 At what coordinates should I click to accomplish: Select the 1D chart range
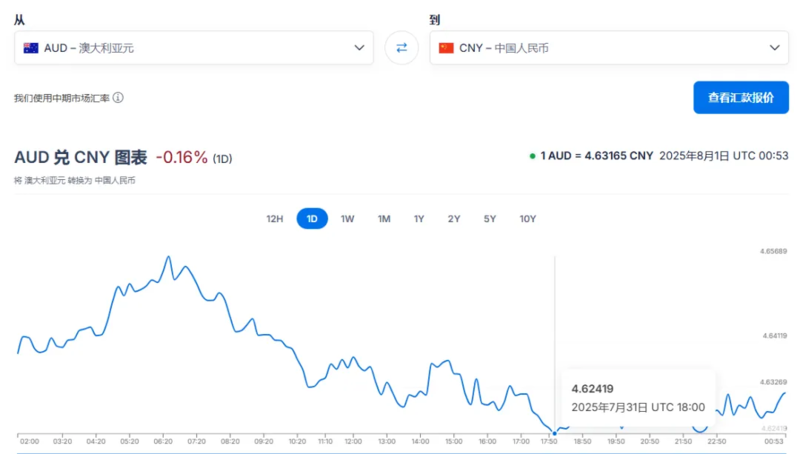coord(312,219)
